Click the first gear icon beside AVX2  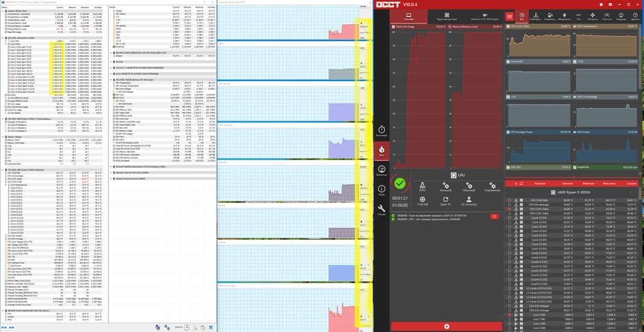tap(445, 187)
